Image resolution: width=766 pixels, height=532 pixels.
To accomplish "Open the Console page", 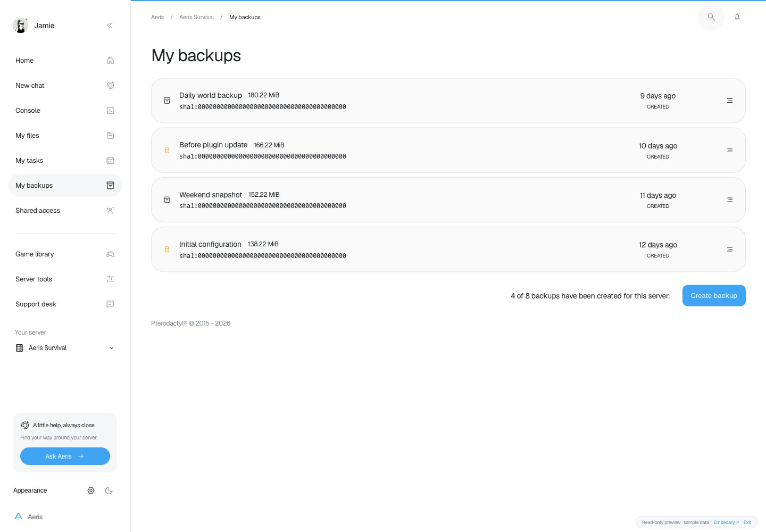I will [65, 111].
